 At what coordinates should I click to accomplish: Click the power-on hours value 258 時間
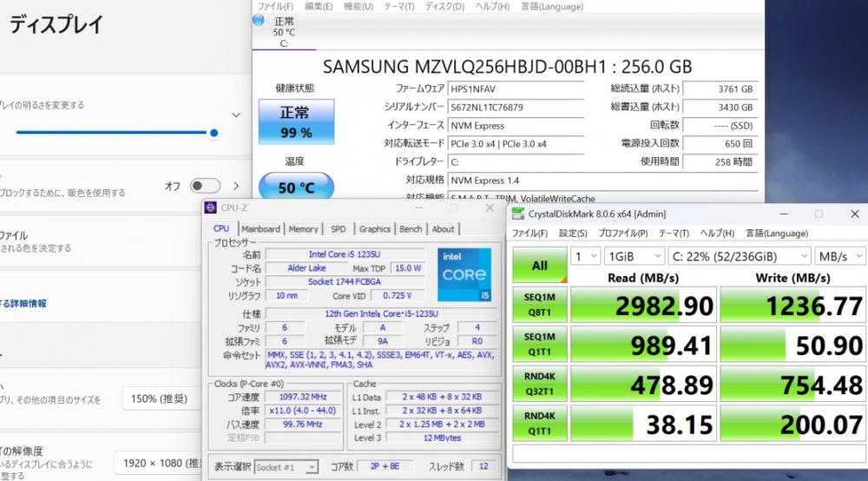point(720,162)
